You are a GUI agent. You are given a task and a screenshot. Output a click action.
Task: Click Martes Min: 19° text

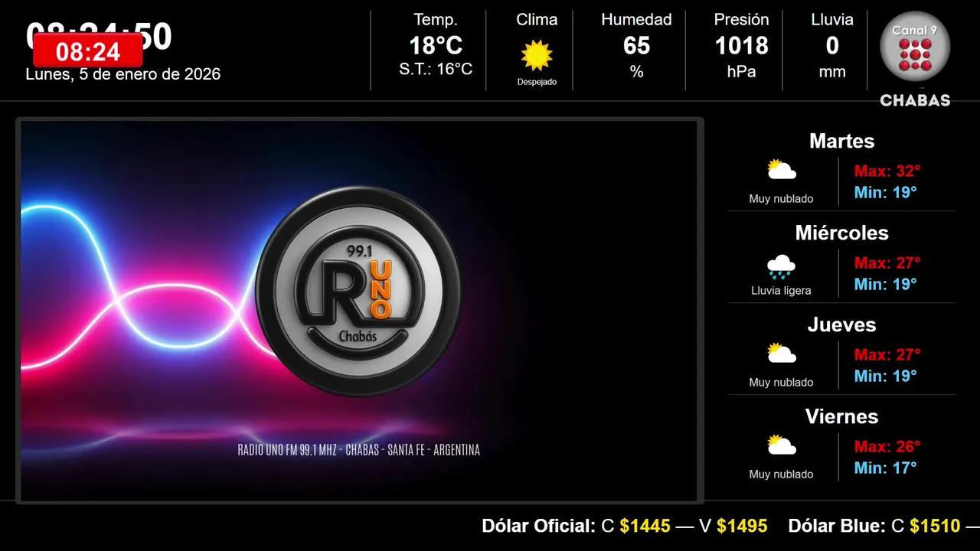click(885, 192)
